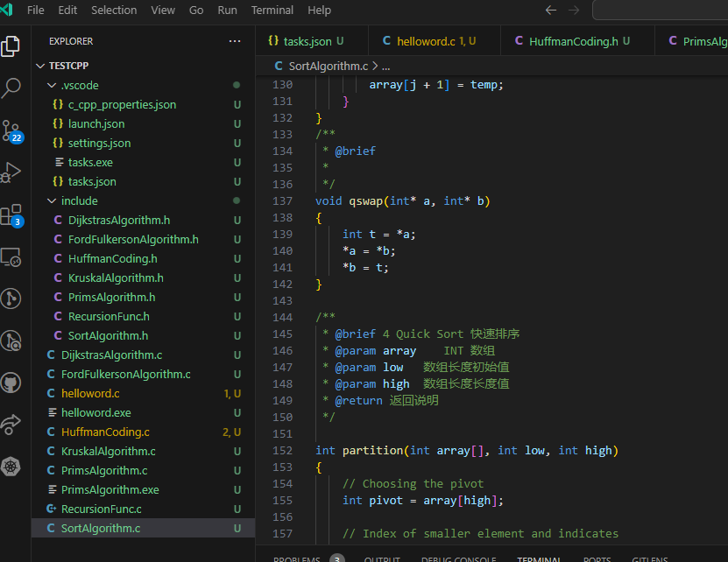Image resolution: width=728 pixels, height=562 pixels.
Task: Open Extensions view with 3 badge
Action: pyautogui.click(x=12, y=214)
